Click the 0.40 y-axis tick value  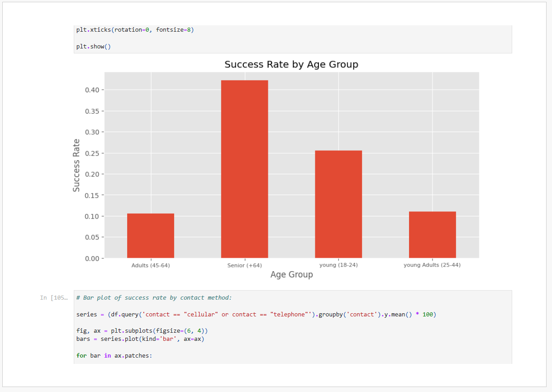tap(92, 90)
